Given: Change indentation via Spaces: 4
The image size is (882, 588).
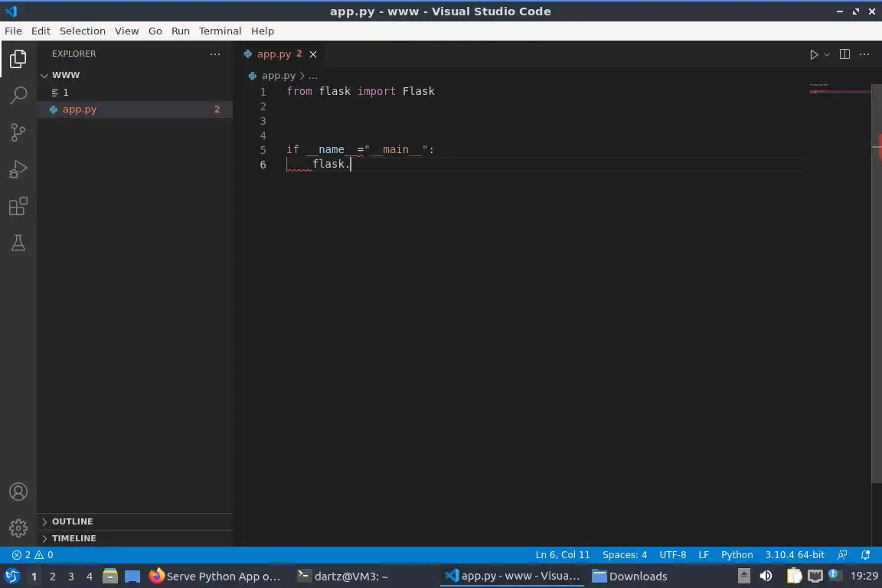Looking at the screenshot, I should [625, 555].
